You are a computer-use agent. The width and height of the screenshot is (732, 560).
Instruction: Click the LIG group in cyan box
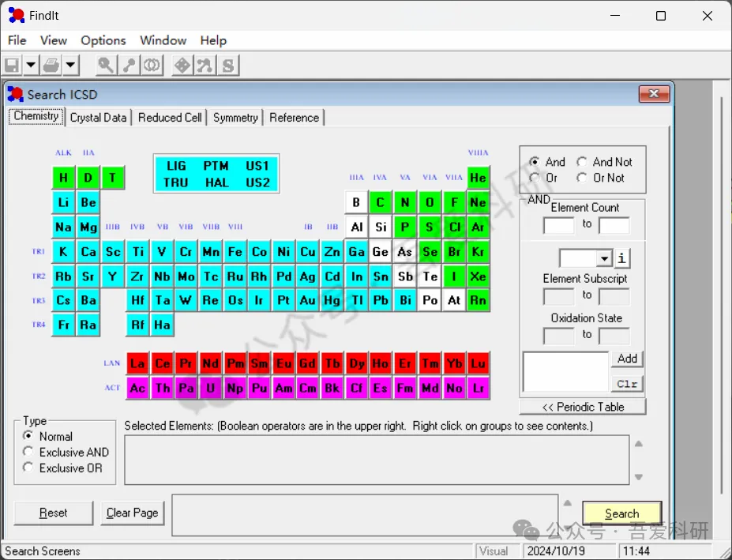[176, 166]
